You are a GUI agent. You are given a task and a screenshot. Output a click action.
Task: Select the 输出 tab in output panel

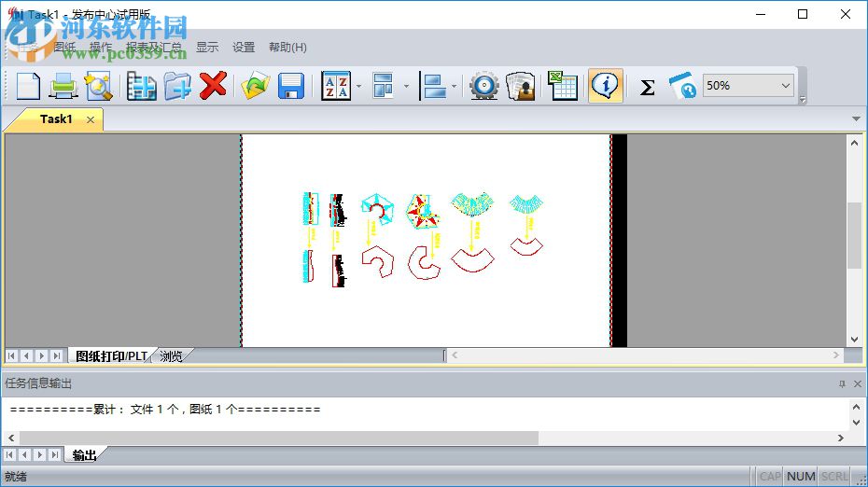[84, 455]
